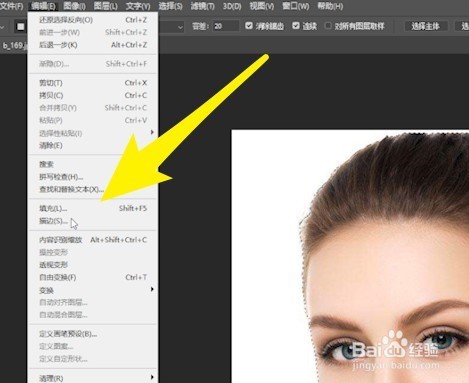Choose 定义画笔预设(B)... menu item
The width and height of the screenshot is (469, 383).
coord(93,334)
